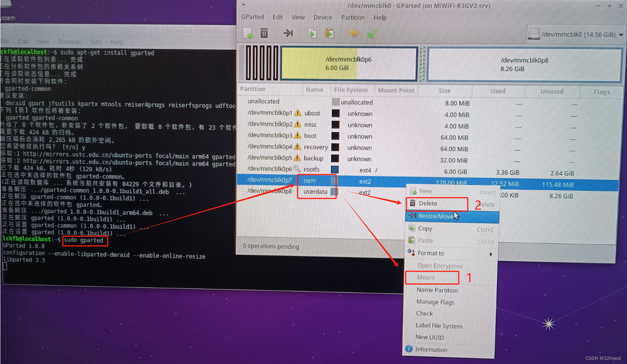Viewport: 627px width, 364px height.
Task: Select Information in the context menu
Action: [431, 349]
